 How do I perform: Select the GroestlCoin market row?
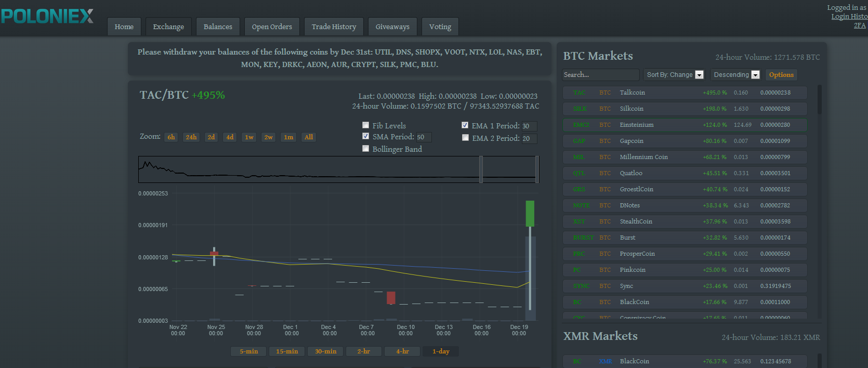(685, 189)
